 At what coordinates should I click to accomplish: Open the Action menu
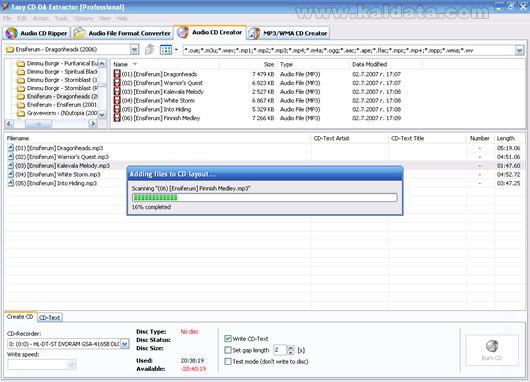click(41, 18)
